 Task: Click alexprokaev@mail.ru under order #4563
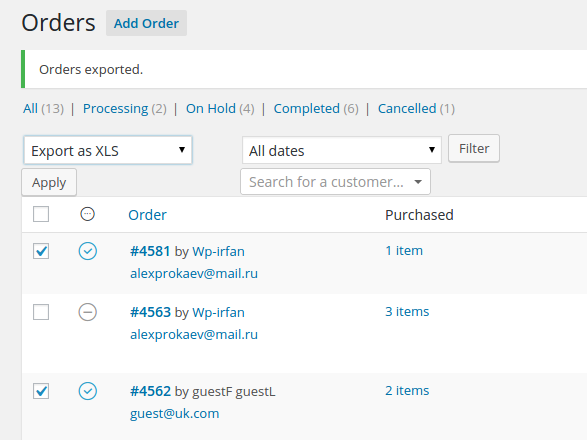194,335
